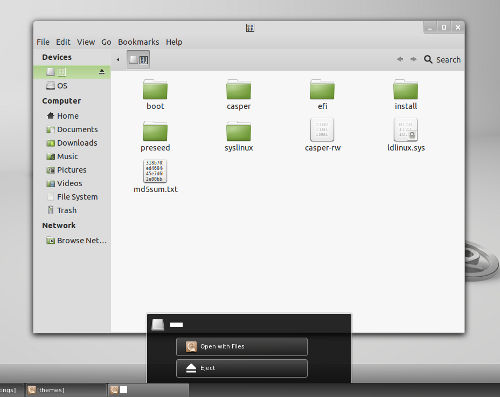Viewport: 500px width, 397px height.
Task: Select the casper-rw file icon
Action: pos(322,130)
